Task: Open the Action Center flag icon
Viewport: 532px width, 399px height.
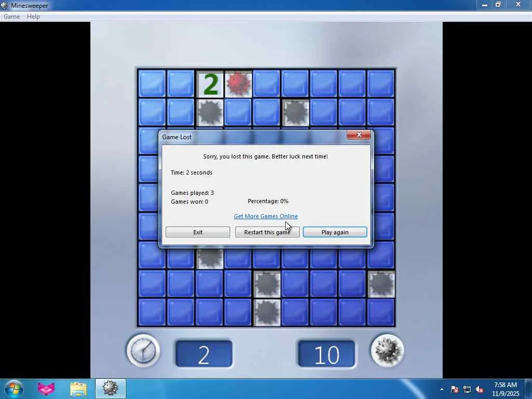Action: pyautogui.click(x=455, y=389)
